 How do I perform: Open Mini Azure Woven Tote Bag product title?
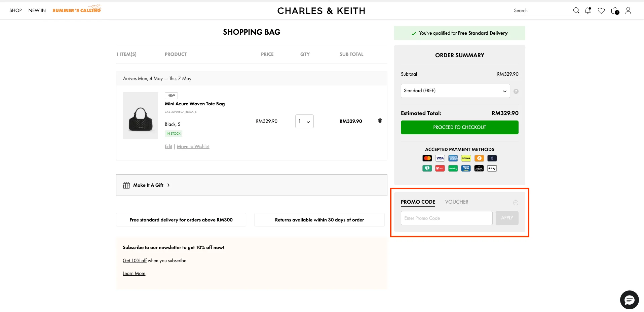(195, 104)
